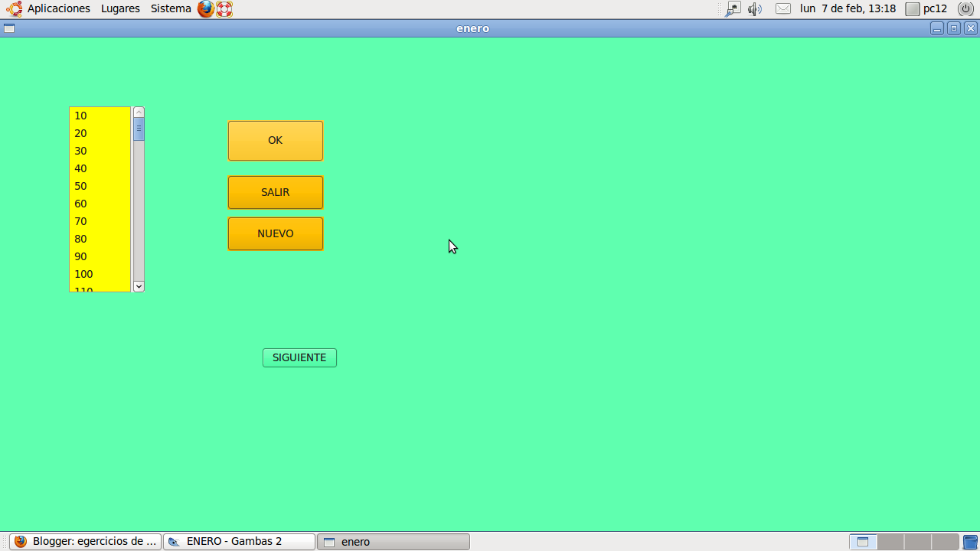The height and width of the screenshot is (551, 980).
Task: Click the NUEVO button
Action: (x=276, y=233)
